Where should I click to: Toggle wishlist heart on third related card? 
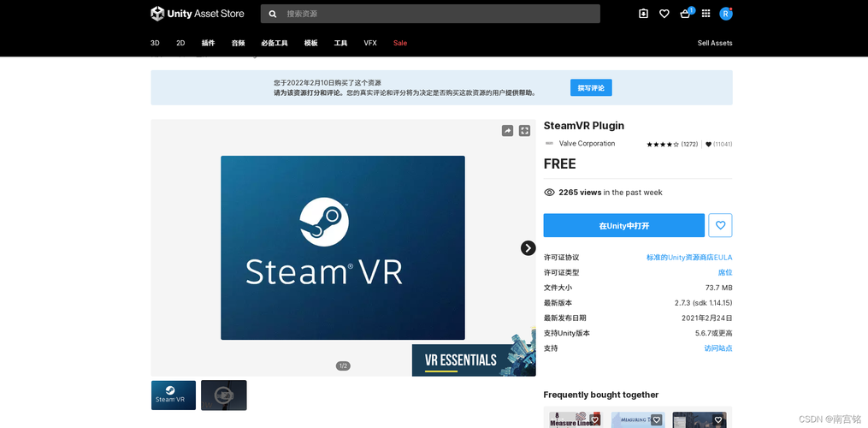pos(718,419)
